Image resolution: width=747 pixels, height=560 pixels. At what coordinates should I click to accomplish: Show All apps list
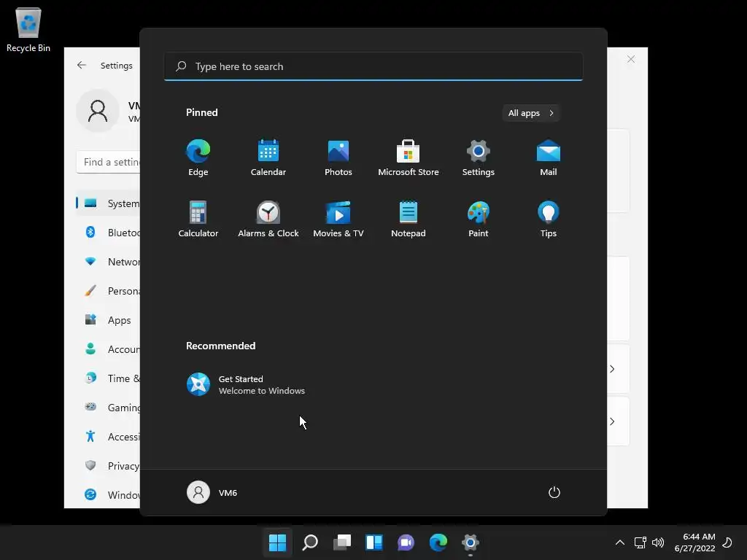[x=531, y=113]
